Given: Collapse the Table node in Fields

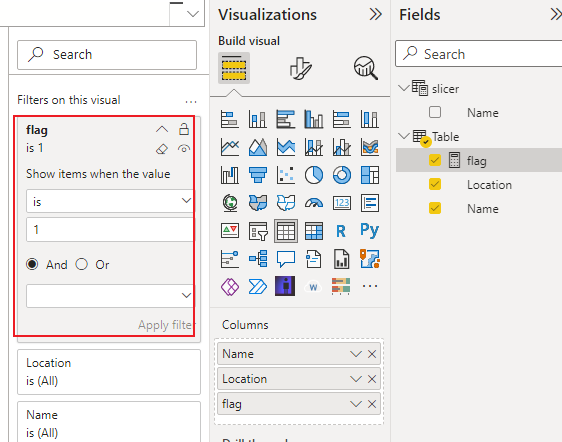Looking at the screenshot, I should [x=404, y=136].
